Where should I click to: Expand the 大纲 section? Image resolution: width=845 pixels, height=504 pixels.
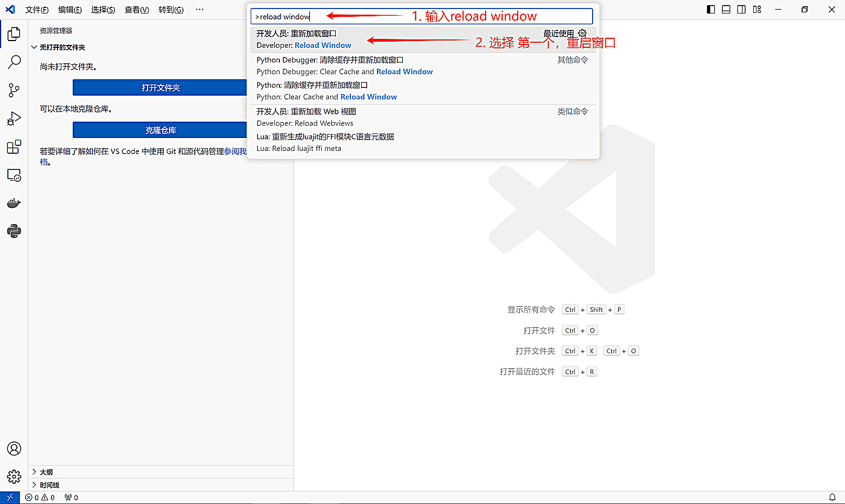[162, 472]
